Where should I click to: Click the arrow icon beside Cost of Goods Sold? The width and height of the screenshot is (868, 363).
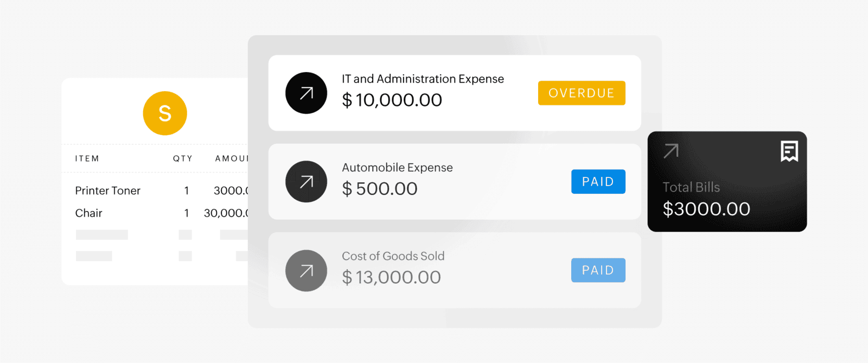click(x=306, y=271)
